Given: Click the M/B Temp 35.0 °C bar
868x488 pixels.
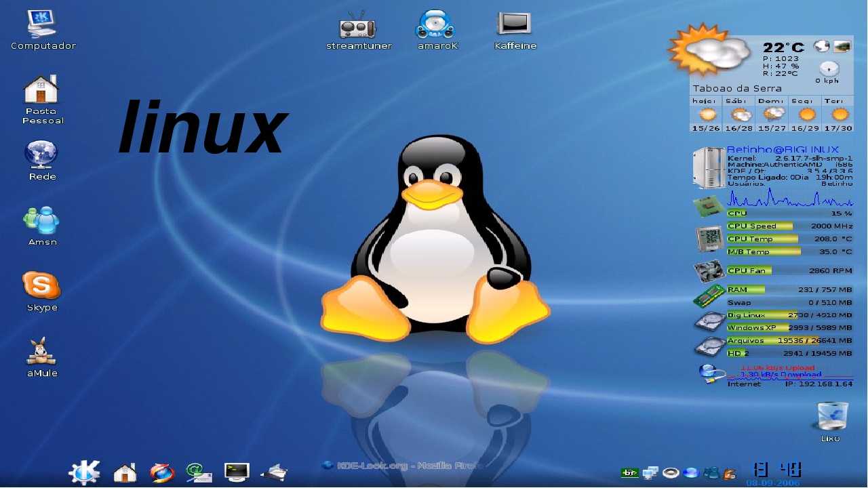Looking at the screenshot, I should [x=790, y=252].
